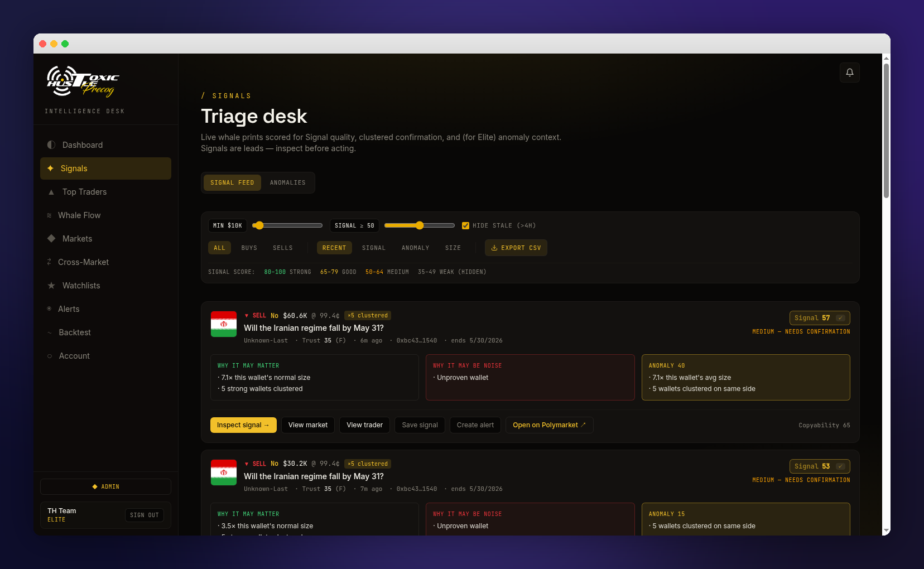Click the Export CSV button

(516, 248)
